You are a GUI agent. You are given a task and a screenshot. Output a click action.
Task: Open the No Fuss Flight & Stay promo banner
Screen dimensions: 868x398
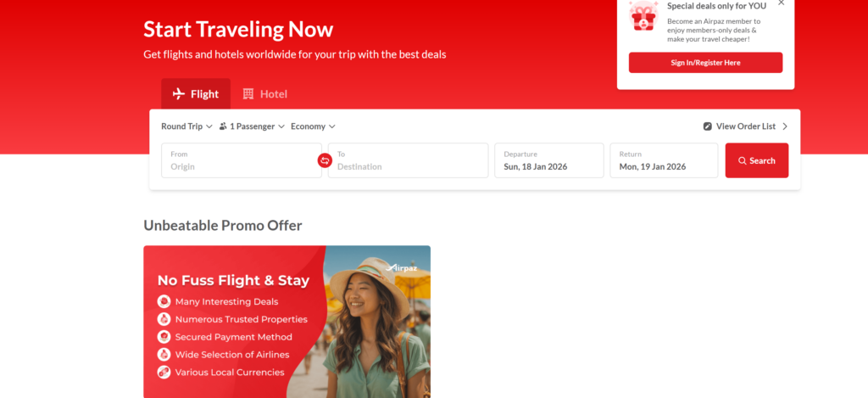click(x=287, y=322)
